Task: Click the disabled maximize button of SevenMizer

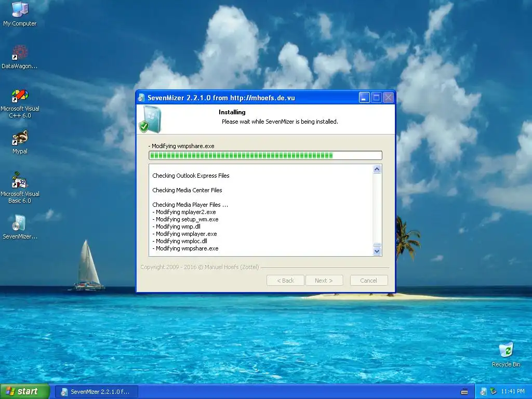Action: pyautogui.click(x=376, y=98)
